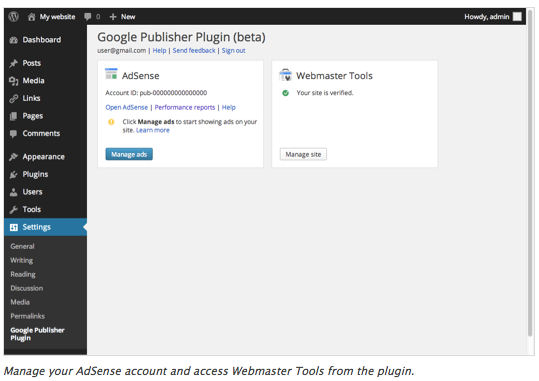Click the Dashboard gauge icon
This screenshot has width=539, height=381.
pyautogui.click(x=14, y=40)
